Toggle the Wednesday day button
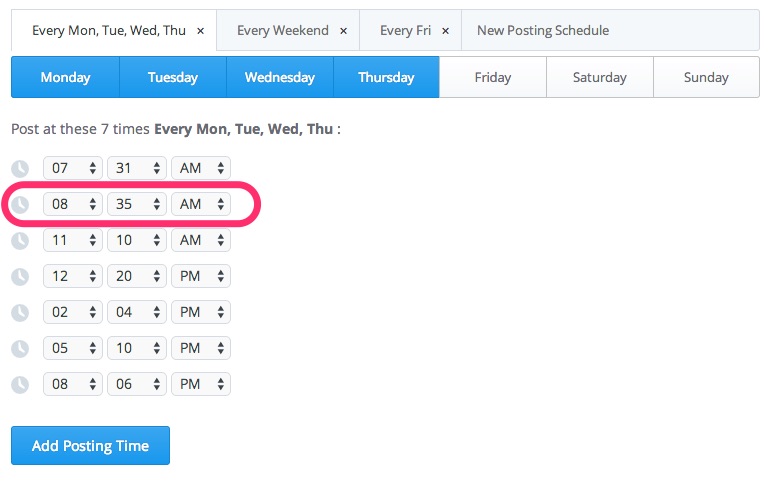The height and width of the screenshot is (481, 770). coord(280,77)
